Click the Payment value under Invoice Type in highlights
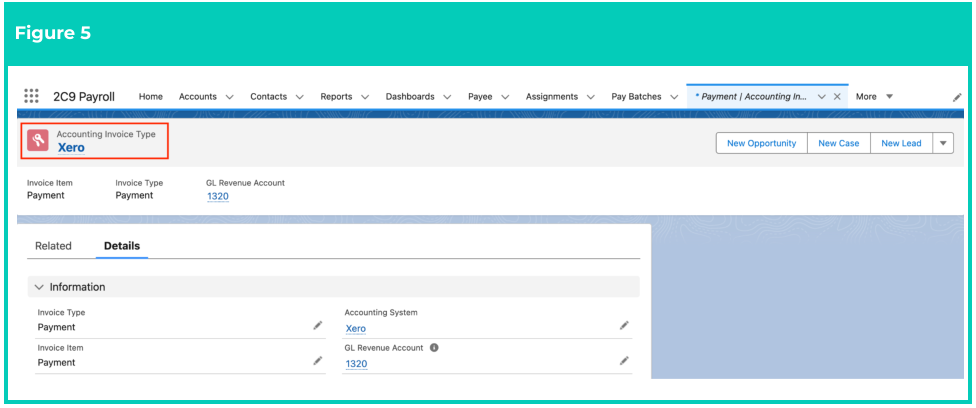This screenshot has height=408, width=976. (x=134, y=195)
